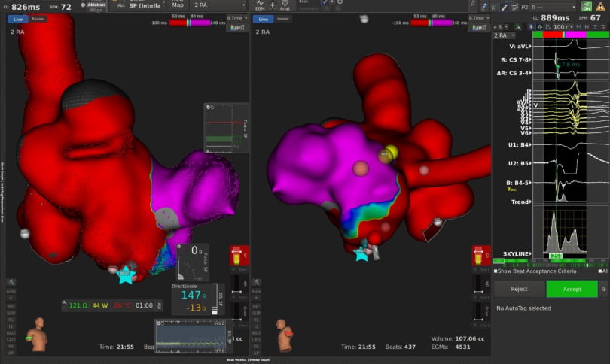Switch left view to Live mode
This screenshot has height=364, width=610.
(18, 18)
